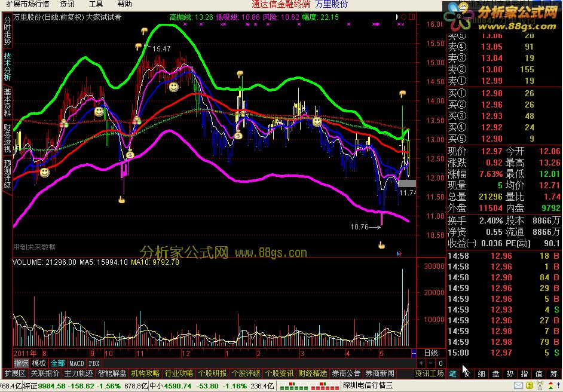This screenshot has width=563, height=392.
Task: Open the 个股研报 tab
Action: (212, 373)
